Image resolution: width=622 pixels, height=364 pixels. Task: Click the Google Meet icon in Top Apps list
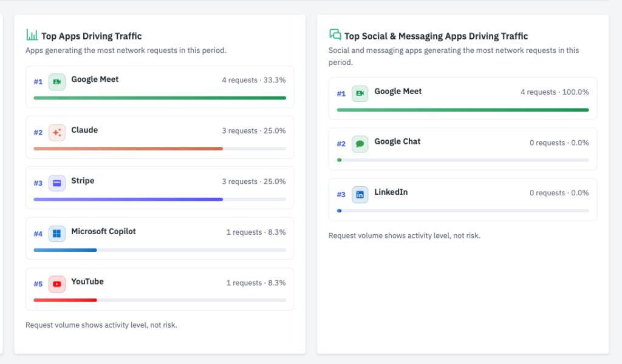[x=56, y=82]
